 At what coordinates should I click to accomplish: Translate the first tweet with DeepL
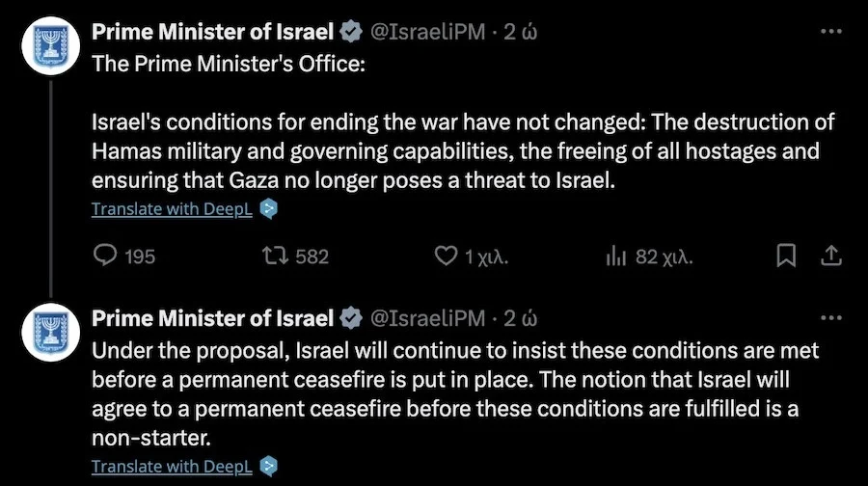(x=172, y=208)
